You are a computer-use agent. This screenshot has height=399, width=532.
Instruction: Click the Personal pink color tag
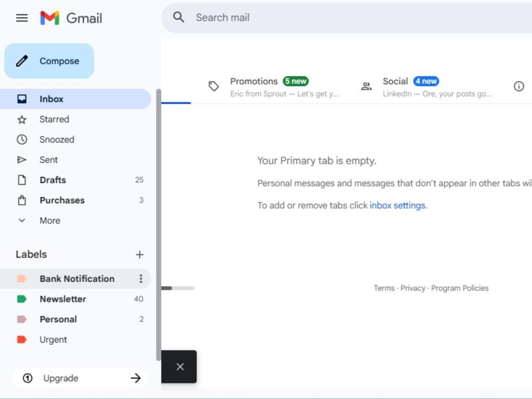pyautogui.click(x=22, y=319)
